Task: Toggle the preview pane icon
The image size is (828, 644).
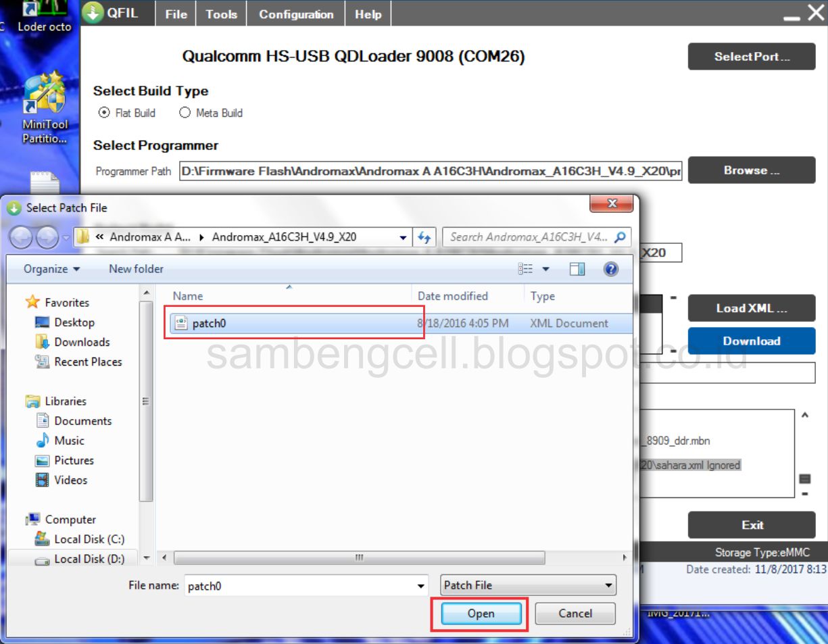Action: pos(577,270)
